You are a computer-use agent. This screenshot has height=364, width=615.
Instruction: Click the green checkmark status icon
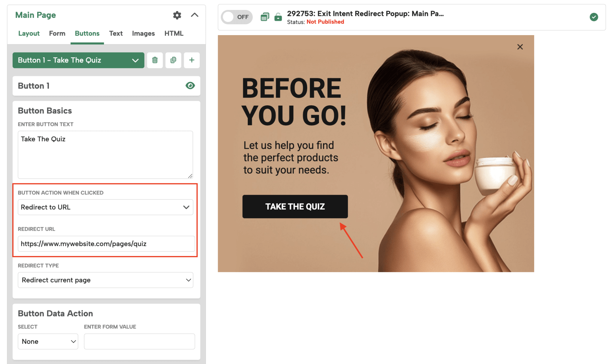click(594, 17)
